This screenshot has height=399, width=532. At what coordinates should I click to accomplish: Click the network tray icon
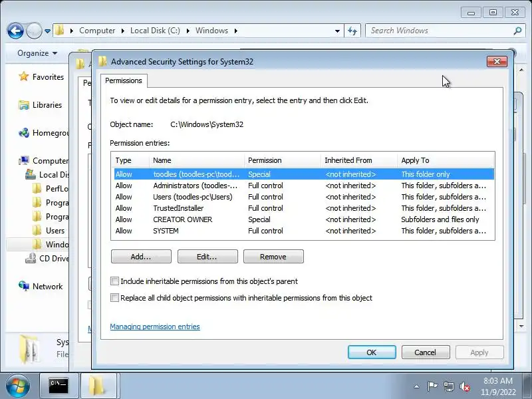(x=448, y=386)
